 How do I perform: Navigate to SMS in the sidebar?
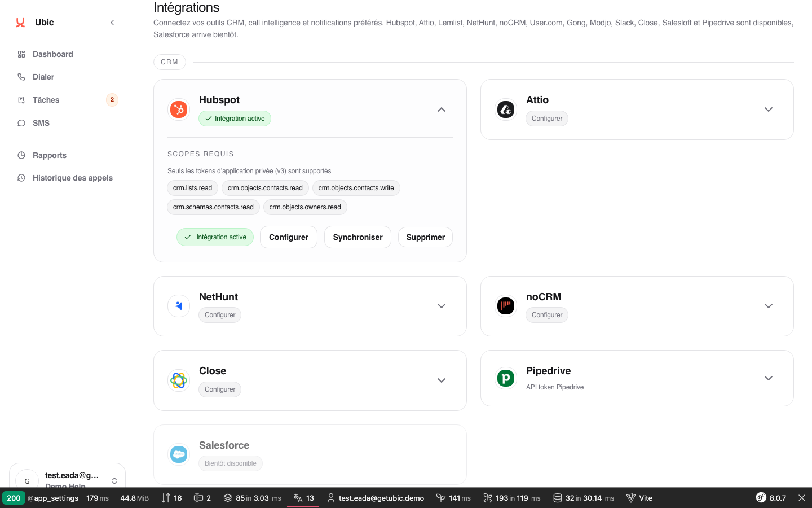click(x=67, y=123)
